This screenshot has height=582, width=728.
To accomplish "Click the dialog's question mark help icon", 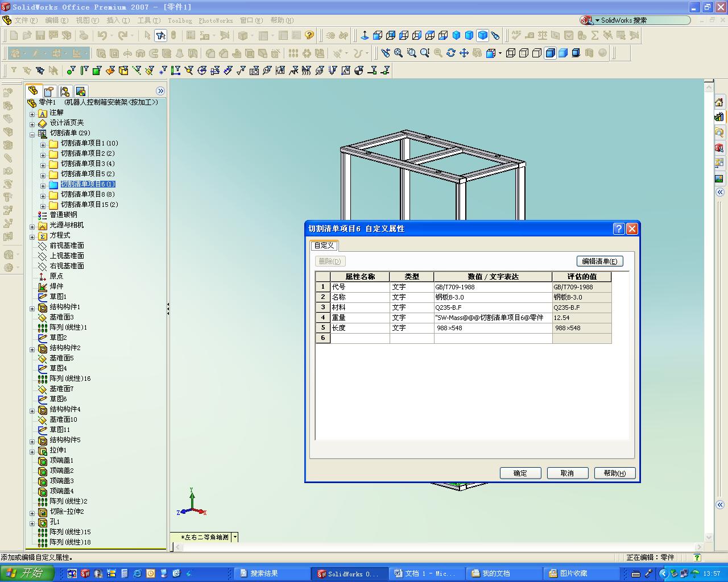I will tap(619, 228).
